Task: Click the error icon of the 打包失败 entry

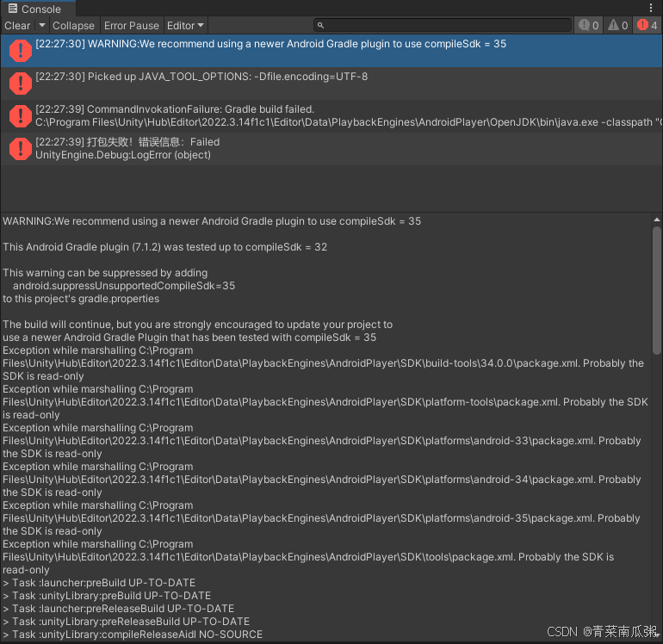Action: 21,148
